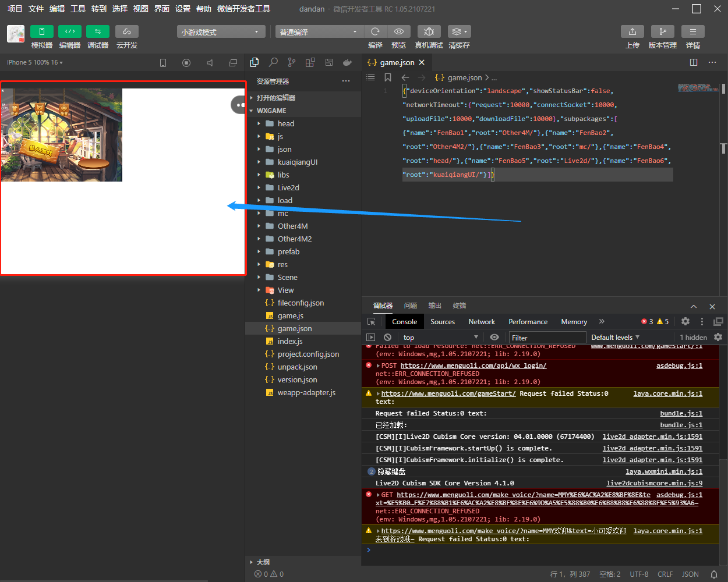Click the console Filter input field

tap(547, 338)
